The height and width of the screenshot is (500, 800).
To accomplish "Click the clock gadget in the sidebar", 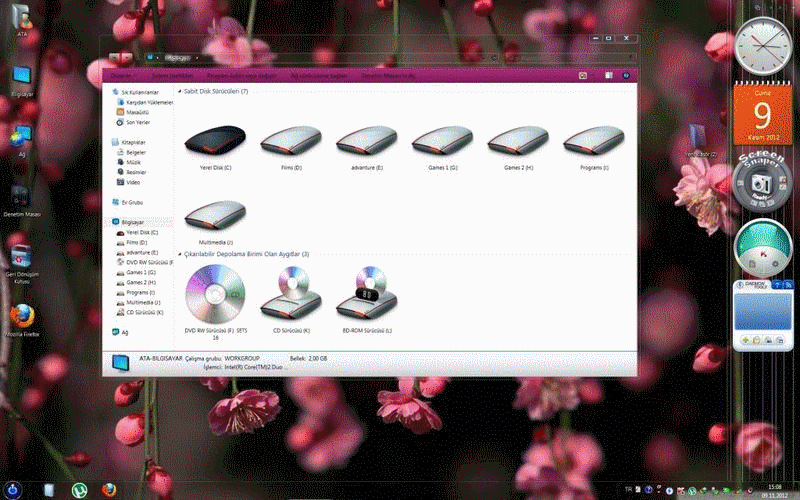I will pyautogui.click(x=763, y=46).
